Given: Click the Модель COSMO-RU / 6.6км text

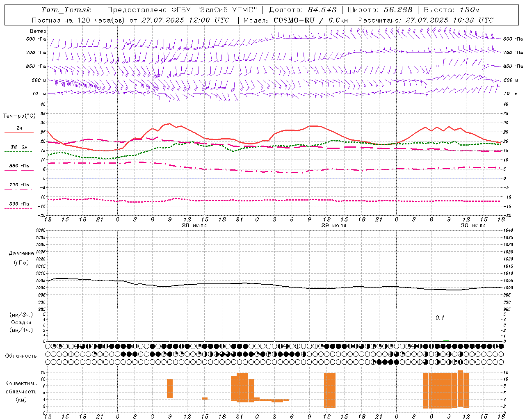Looking at the screenshot, I should (x=296, y=20).
